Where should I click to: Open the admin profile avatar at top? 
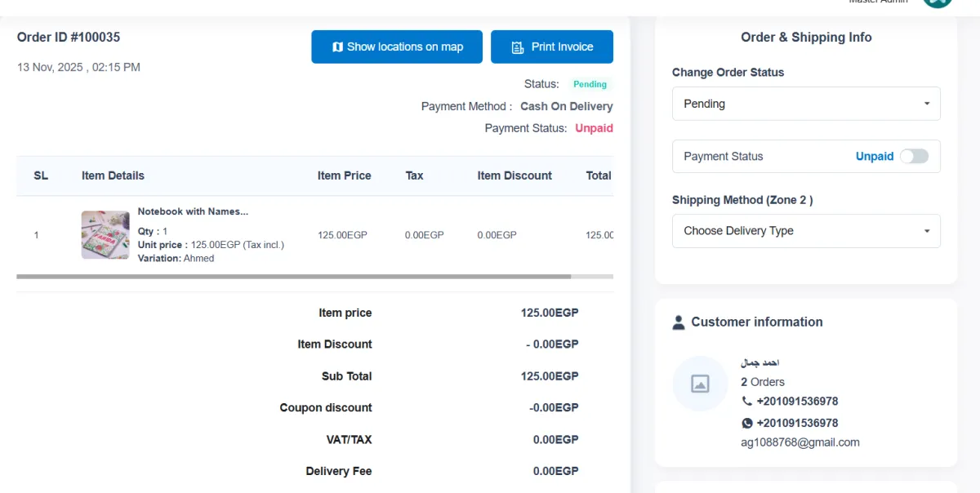tap(938, 3)
